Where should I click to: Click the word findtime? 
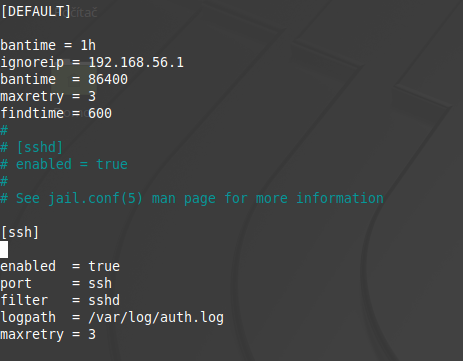tap(32, 113)
